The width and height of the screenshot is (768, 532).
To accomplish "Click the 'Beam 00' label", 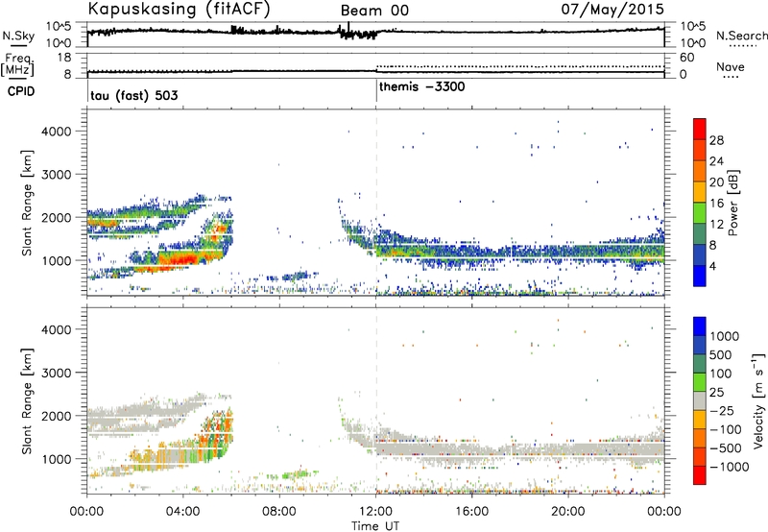I will click(x=374, y=11).
